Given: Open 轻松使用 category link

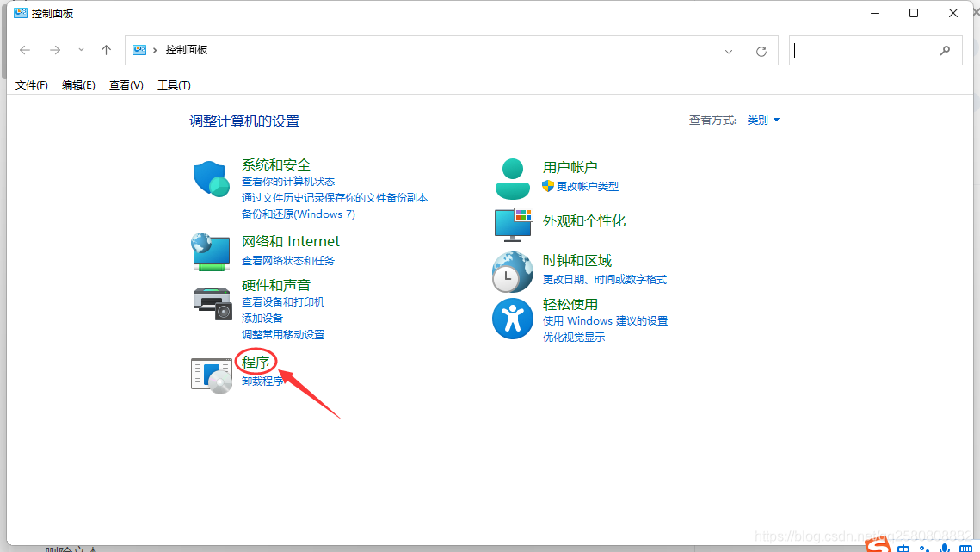Looking at the screenshot, I should point(570,304).
